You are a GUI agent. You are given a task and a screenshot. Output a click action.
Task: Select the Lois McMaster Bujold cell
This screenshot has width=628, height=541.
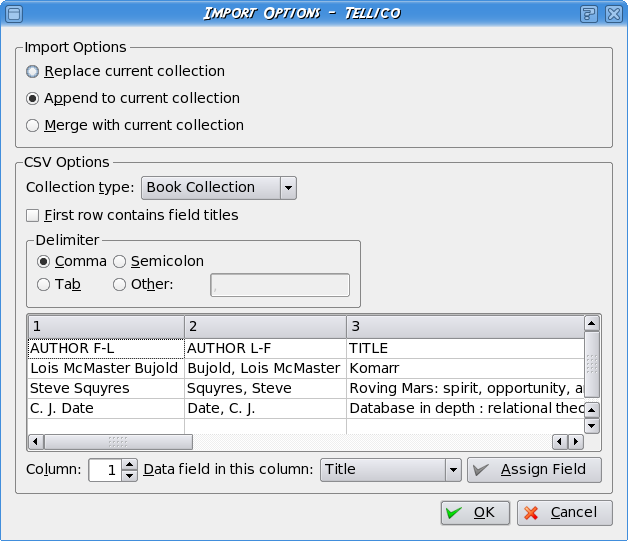point(106,368)
